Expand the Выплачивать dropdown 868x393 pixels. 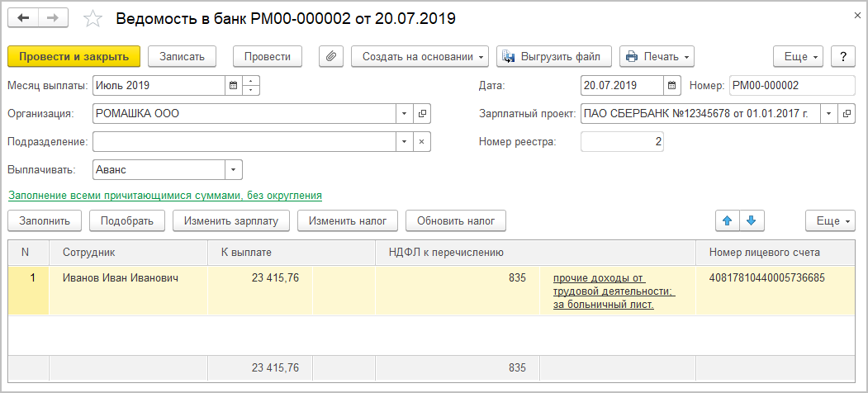coord(233,169)
